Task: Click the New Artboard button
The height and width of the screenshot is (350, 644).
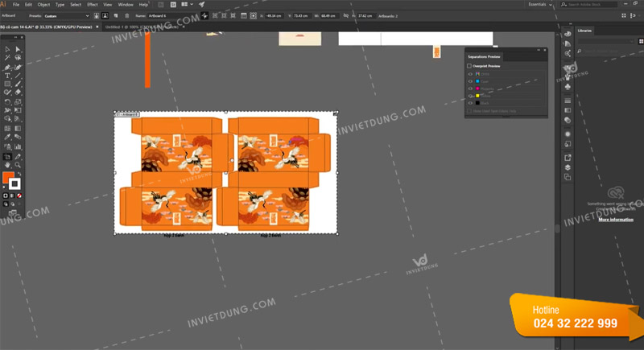Action: [x=116, y=16]
